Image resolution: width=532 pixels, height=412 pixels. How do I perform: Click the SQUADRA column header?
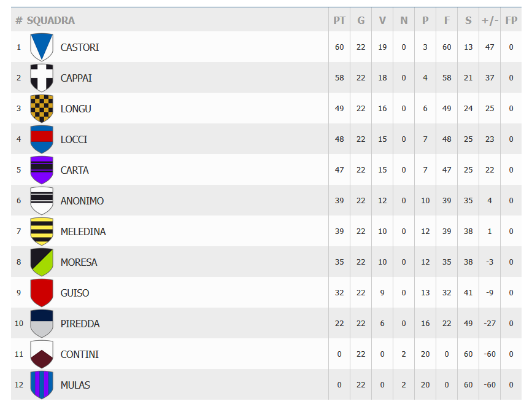click(x=50, y=20)
